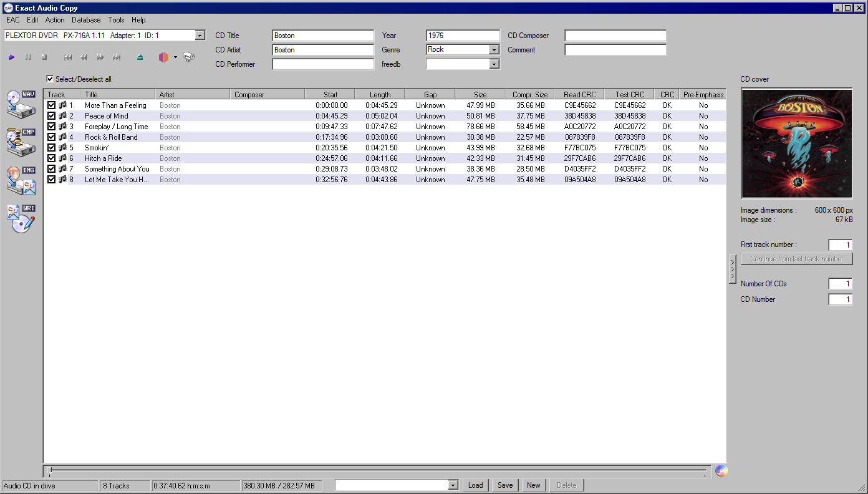
Task: Click the music note icon of track 3
Action: 62,127
